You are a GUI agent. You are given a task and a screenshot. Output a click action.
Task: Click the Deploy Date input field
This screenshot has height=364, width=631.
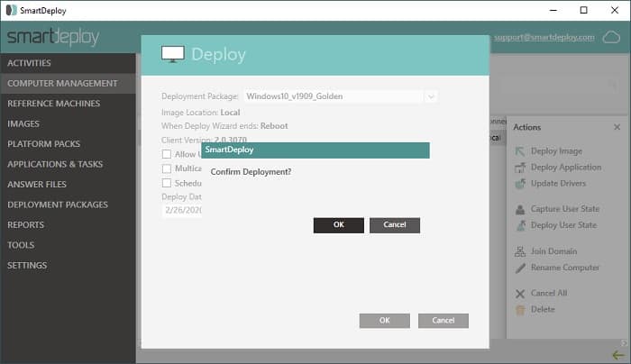(182, 210)
